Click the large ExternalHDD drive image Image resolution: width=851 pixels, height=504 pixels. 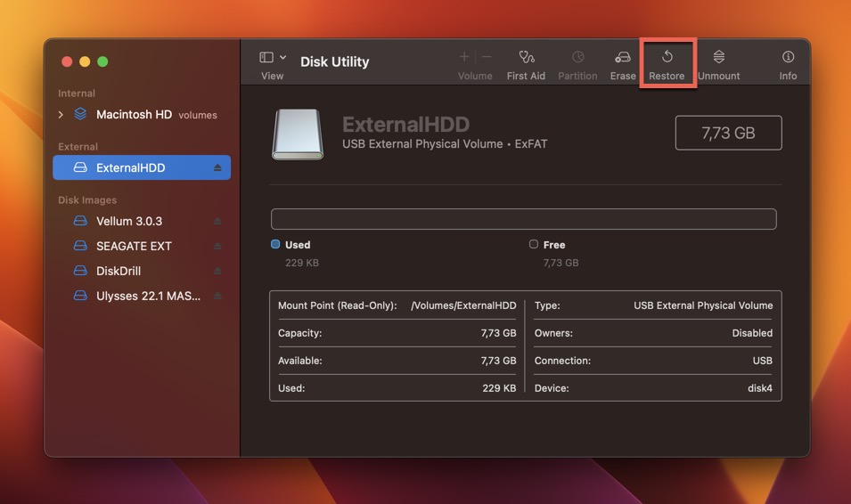click(298, 134)
